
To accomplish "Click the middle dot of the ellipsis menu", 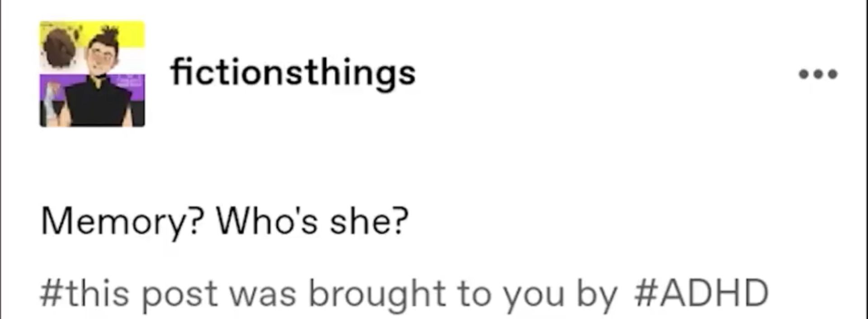I will [818, 73].
